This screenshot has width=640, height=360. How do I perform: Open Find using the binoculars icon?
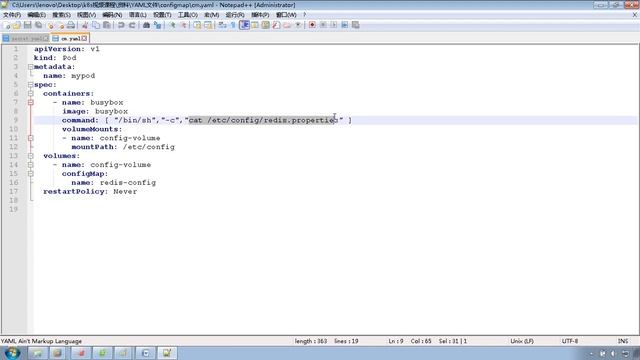coord(146,25)
